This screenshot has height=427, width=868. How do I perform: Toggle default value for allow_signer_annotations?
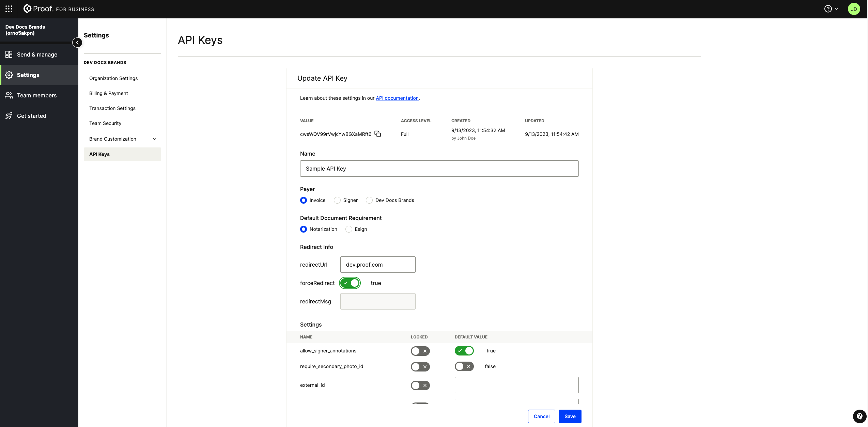464,351
